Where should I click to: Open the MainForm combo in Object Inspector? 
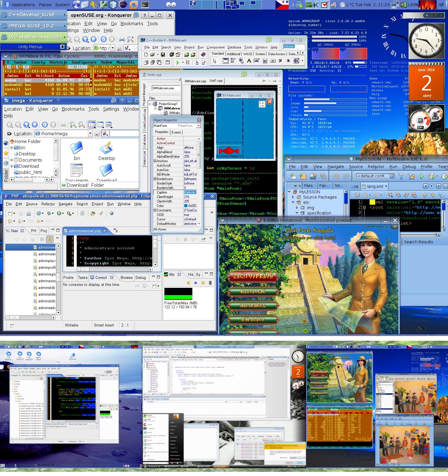tap(198, 126)
